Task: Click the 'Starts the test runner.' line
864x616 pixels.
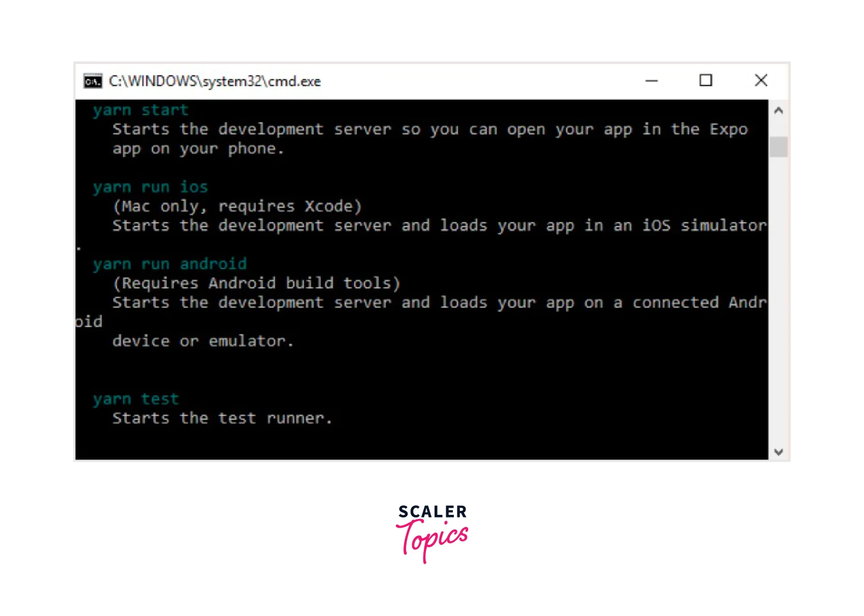Action: [x=222, y=418]
